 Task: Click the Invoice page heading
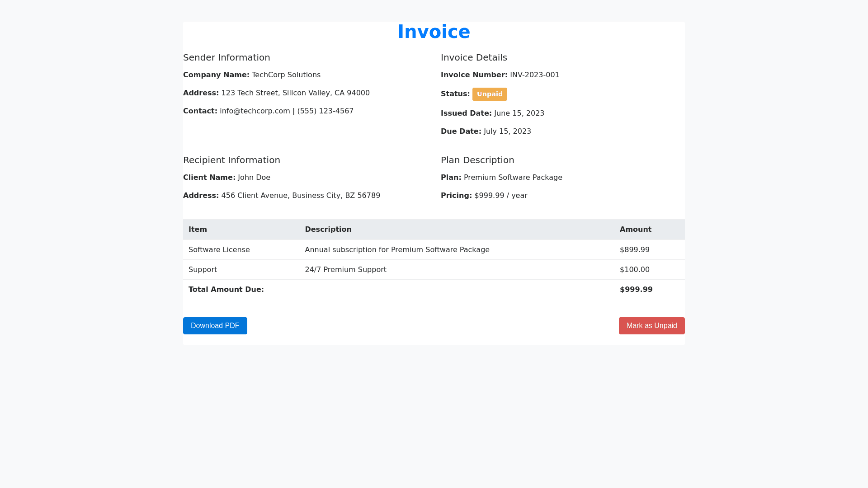(434, 32)
